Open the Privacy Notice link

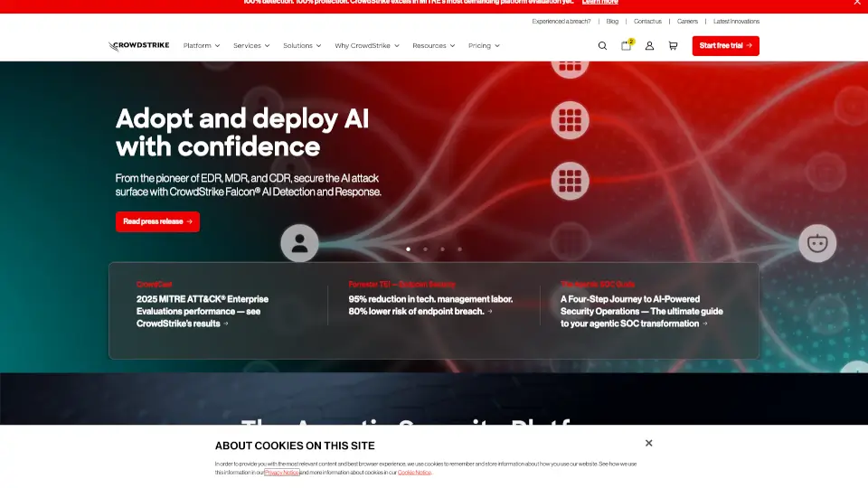(x=282, y=473)
